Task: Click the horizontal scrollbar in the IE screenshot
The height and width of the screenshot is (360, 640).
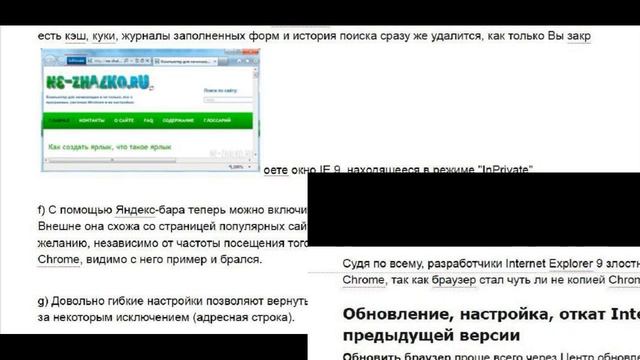Action: (x=112, y=160)
